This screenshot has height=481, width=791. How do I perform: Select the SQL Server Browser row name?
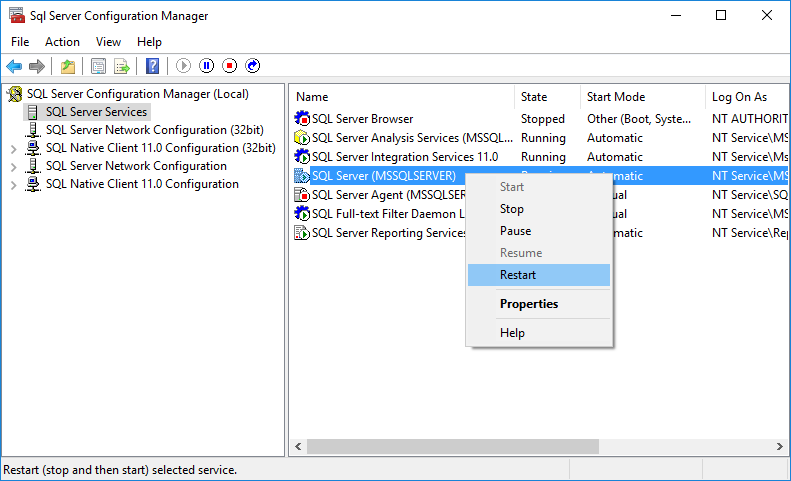[x=362, y=119]
